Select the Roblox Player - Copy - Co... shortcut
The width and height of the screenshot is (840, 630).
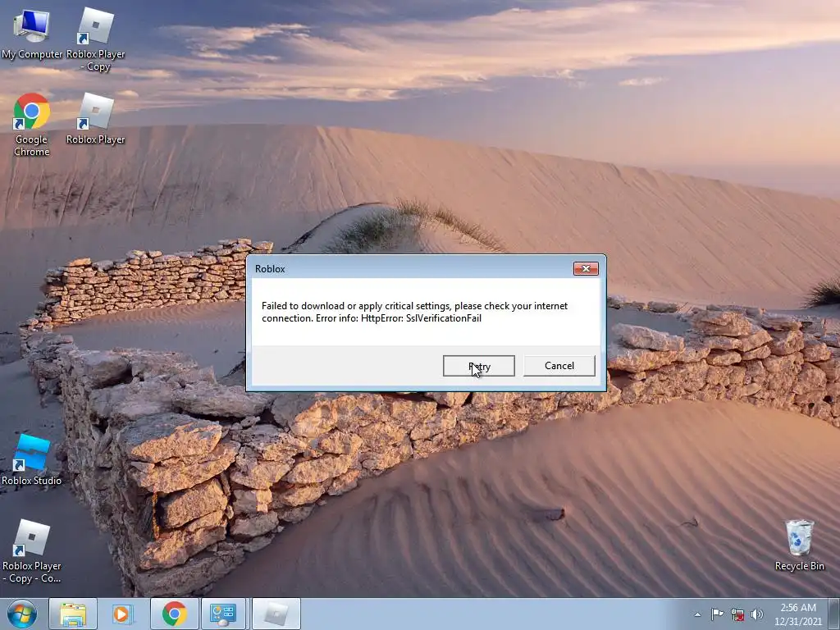coord(32,551)
